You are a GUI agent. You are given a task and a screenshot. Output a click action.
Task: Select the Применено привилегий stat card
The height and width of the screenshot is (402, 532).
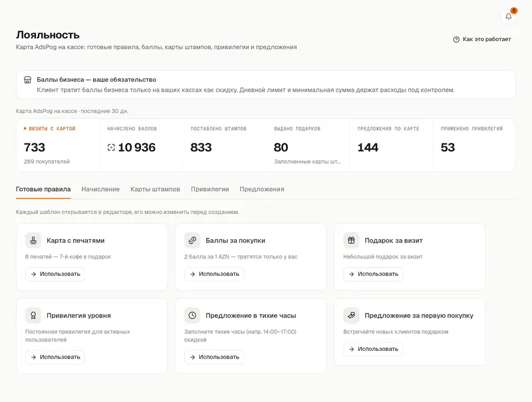pos(474,145)
